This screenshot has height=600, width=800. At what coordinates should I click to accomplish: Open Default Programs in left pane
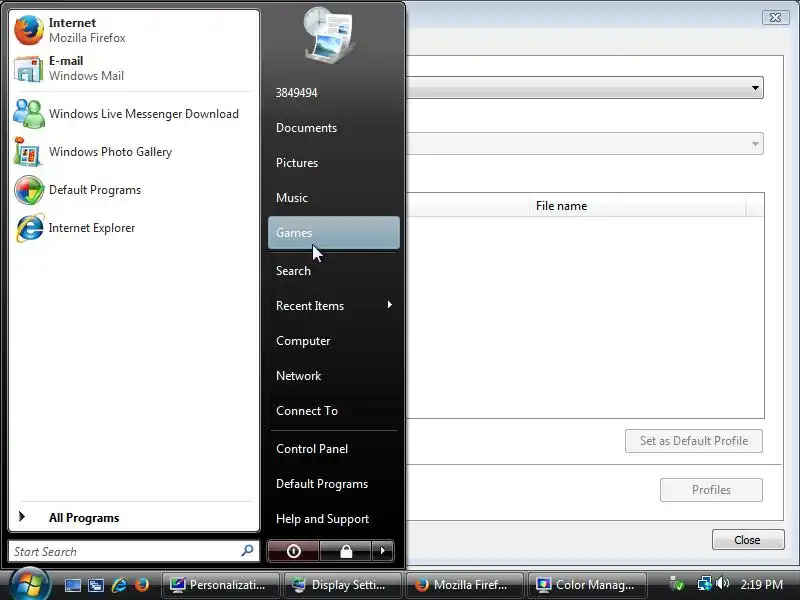(x=134, y=190)
